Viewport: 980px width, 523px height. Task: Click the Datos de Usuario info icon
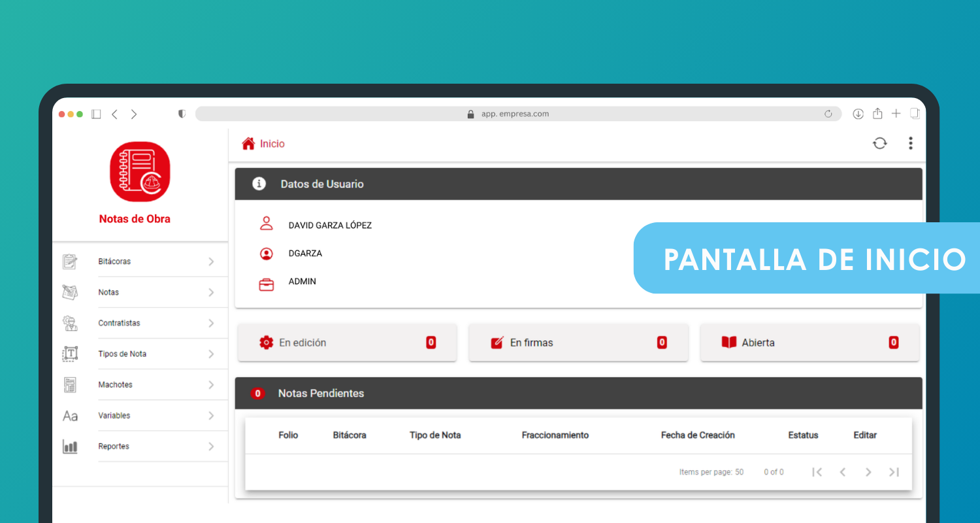coord(259,184)
